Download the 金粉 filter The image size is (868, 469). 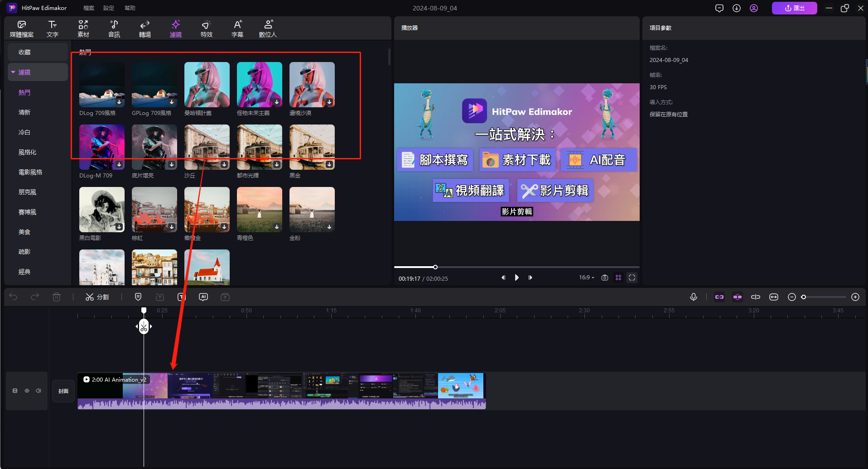point(329,227)
